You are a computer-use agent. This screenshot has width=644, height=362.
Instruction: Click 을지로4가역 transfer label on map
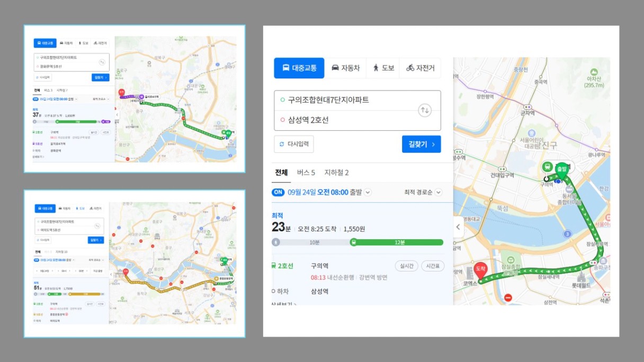(x=149, y=96)
